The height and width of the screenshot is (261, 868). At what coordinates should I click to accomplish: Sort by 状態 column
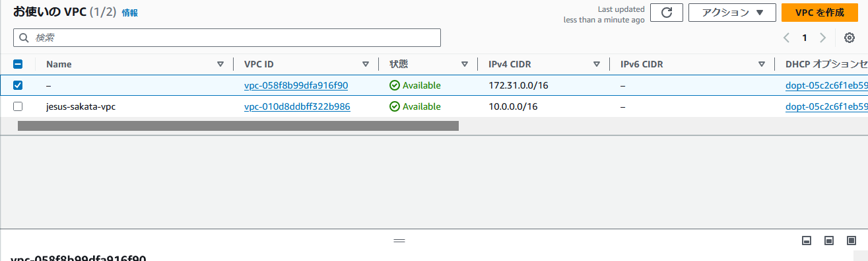465,64
